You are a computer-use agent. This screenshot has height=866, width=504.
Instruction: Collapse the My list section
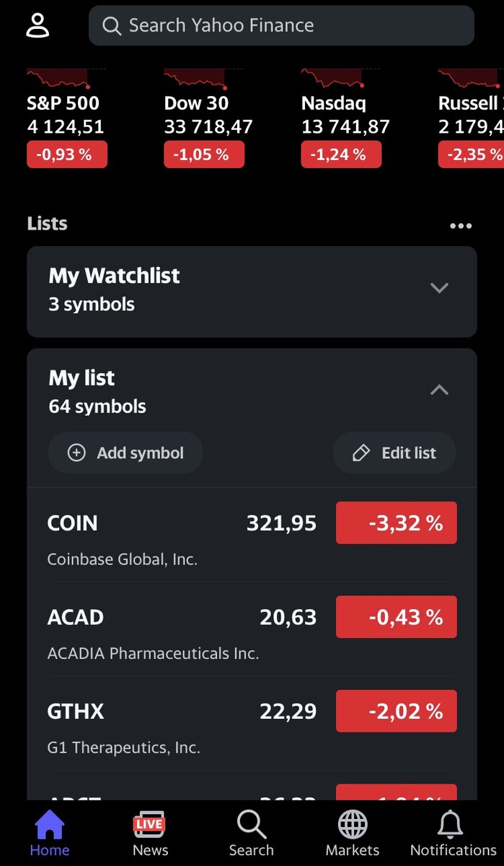pos(439,390)
